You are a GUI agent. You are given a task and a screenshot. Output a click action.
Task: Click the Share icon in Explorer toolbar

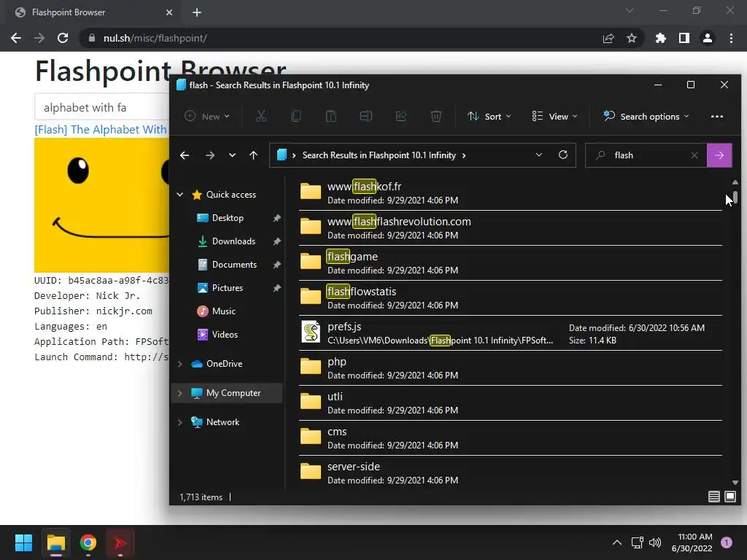click(401, 116)
